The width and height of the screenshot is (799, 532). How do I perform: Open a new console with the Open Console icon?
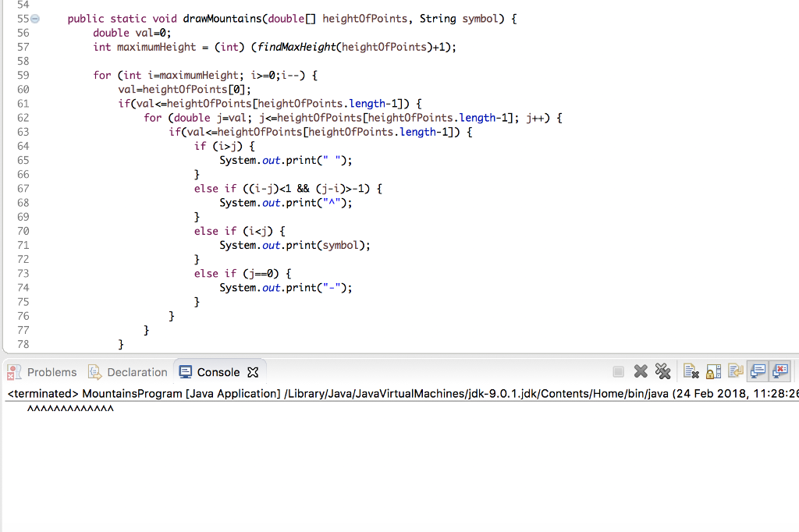780,372
